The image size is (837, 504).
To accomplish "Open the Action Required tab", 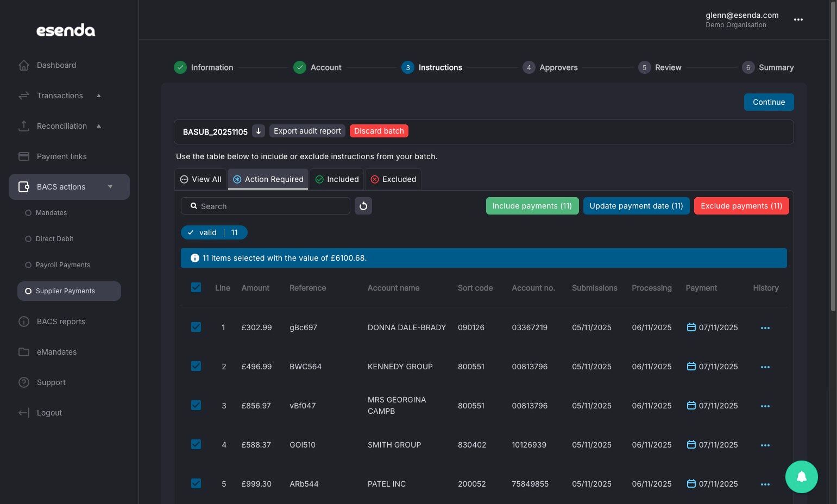I will tap(268, 179).
